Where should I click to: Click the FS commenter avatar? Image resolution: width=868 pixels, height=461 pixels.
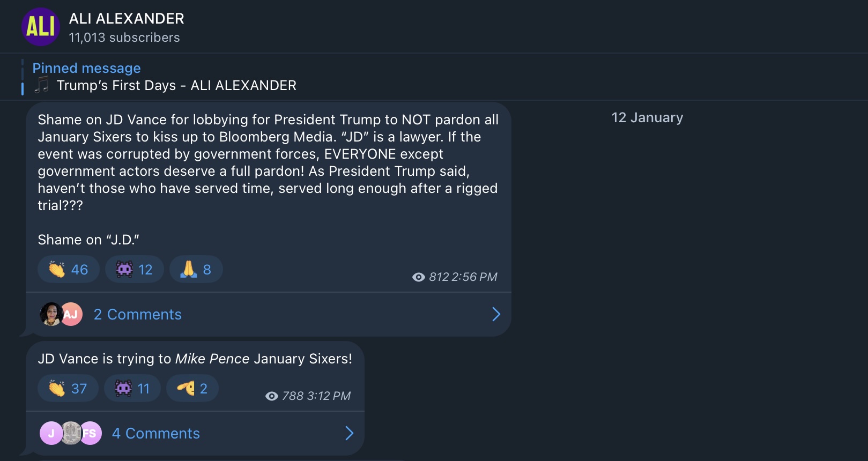click(x=91, y=433)
